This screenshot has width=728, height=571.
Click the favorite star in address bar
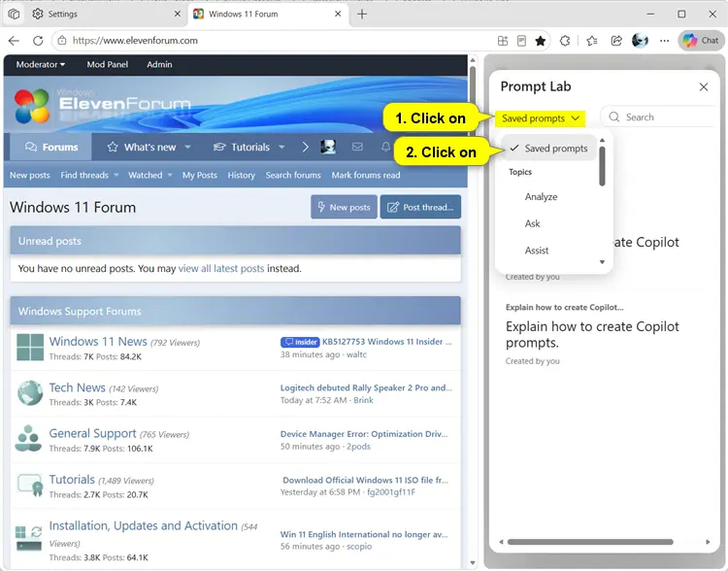click(x=540, y=41)
